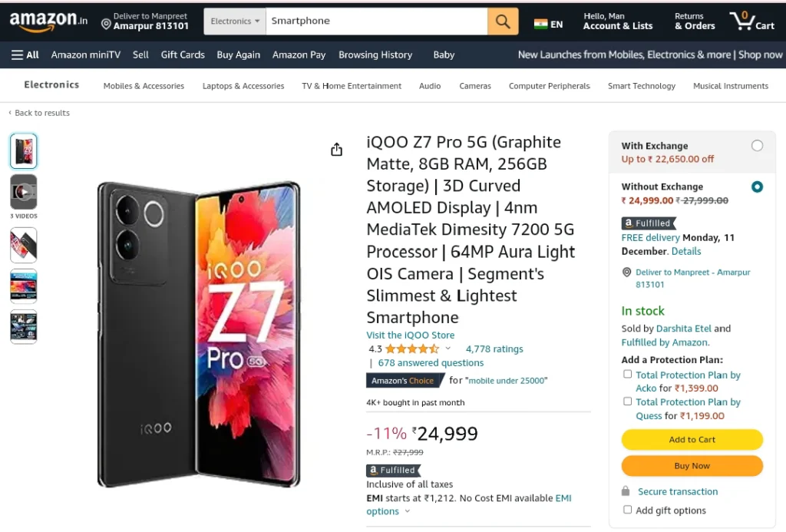Click the orange search magnifier button
Image resolution: width=786 pixels, height=532 pixels.
(x=503, y=21)
